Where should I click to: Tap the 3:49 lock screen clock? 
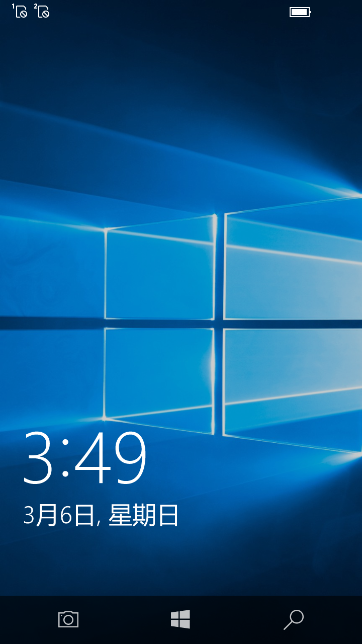tap(85, 458)
